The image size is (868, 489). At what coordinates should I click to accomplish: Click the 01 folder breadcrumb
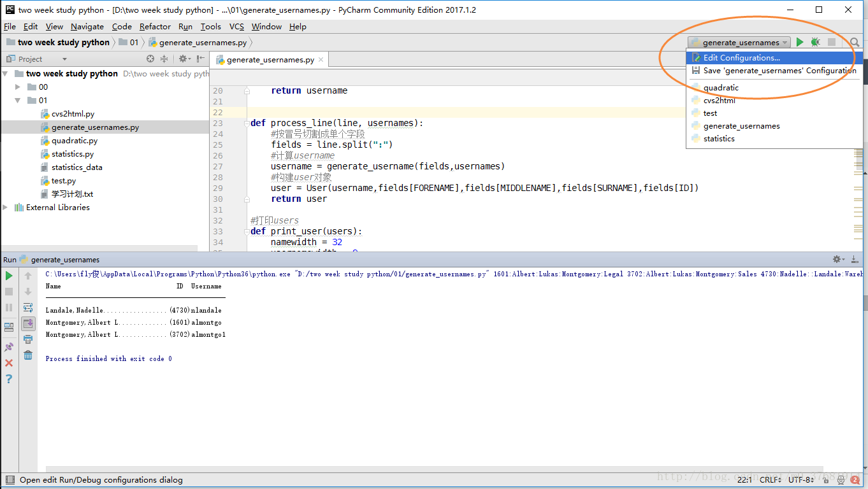128,42
